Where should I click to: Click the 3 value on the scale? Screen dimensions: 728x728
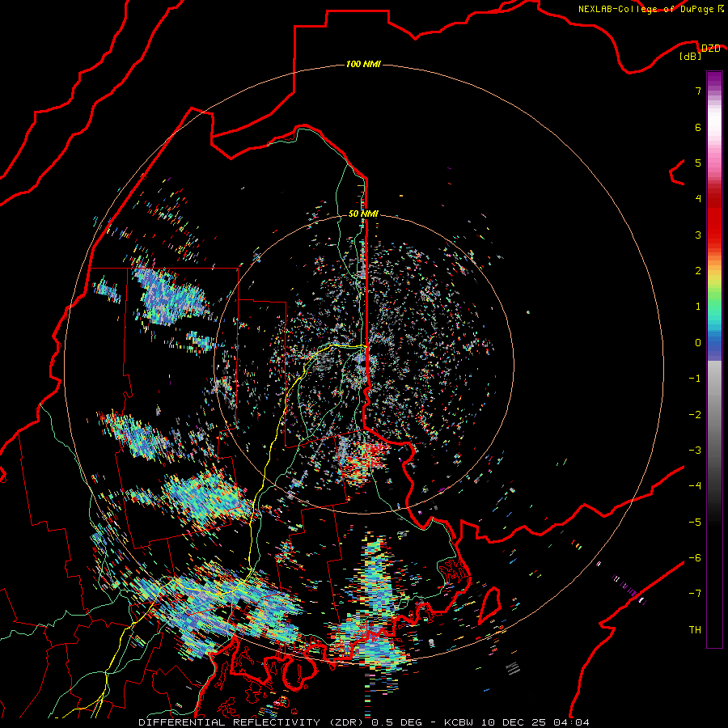tap(698, 235)
